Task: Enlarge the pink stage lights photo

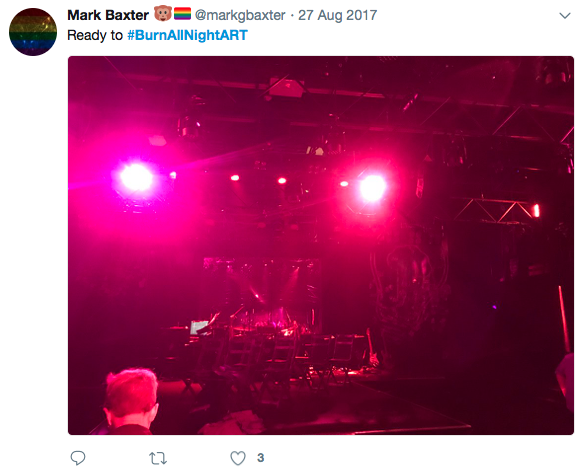Action: [x=321, y=245]
